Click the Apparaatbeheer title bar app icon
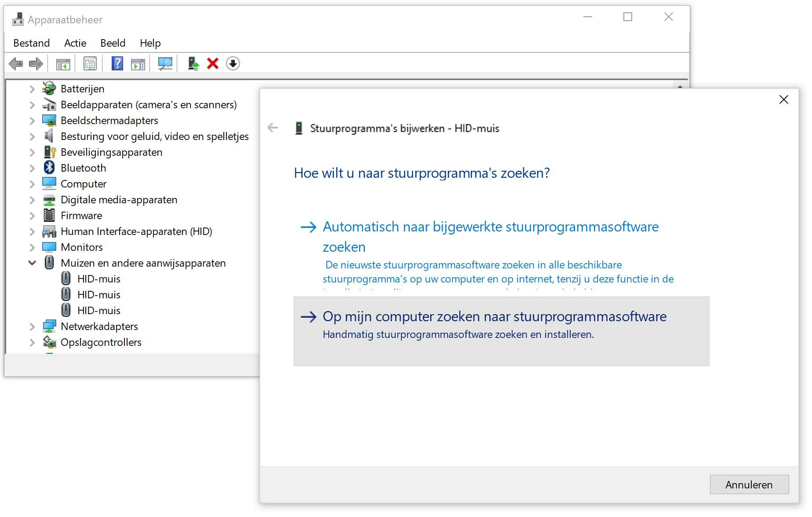This screenshot has width=812, height=517. pyautogui.click(x=18, y=19)
